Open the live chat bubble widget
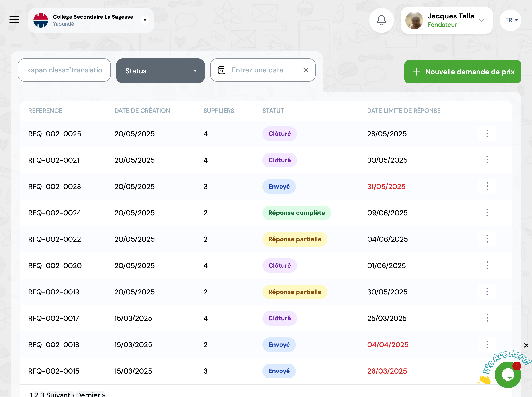This screenshot has width=532, height=397. pyautogui.click(x=508, y=375)
